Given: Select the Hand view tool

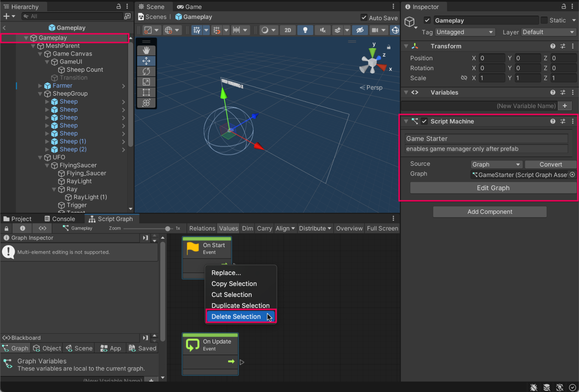Looking at the screenshot, I should (x=146, y=50).
